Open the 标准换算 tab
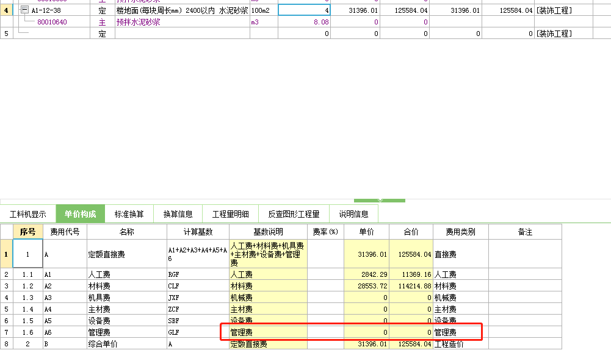 point(129,214)
